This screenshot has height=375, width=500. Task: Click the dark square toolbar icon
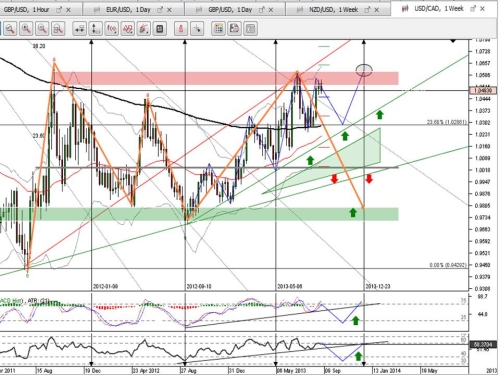(160, 29)
